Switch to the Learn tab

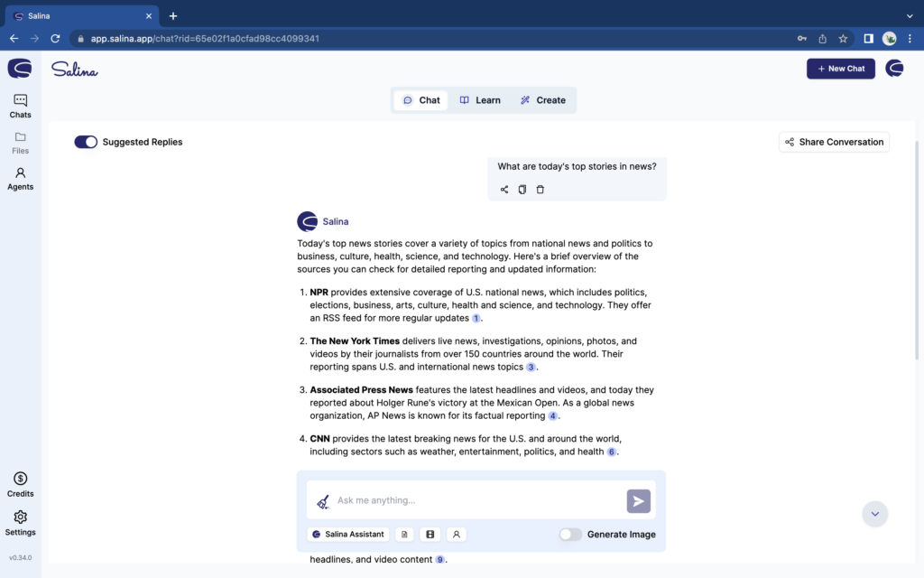(x=480, y=100)
